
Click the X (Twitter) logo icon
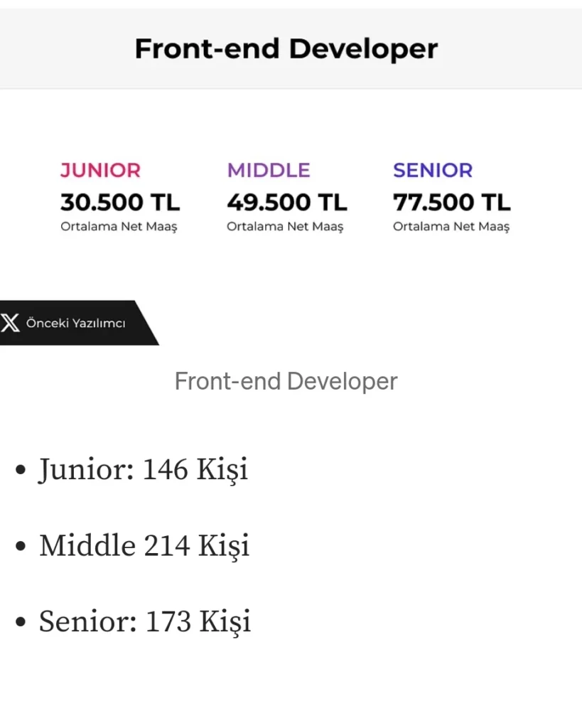(x=10, y=323)
